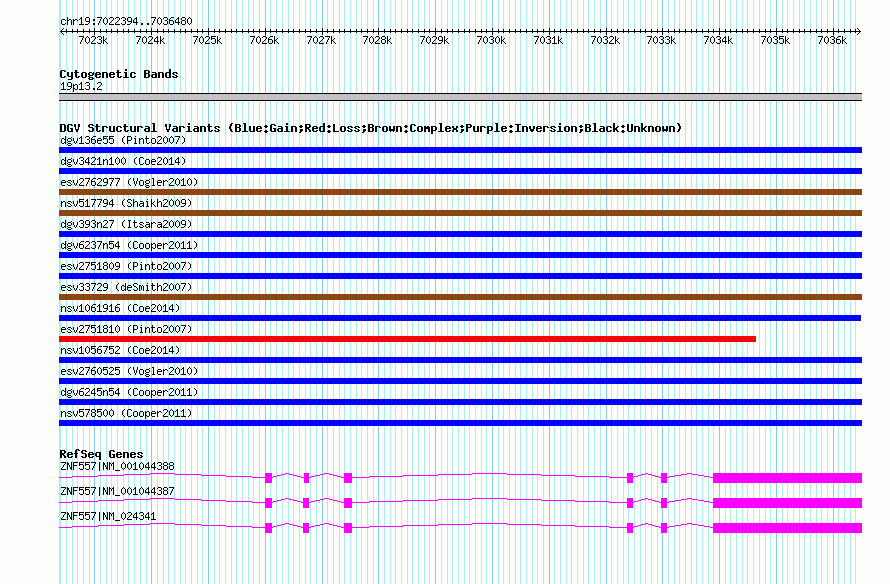Click the Cytogenetic Bands track title
This screenshot has height=584, width=890.
[x=119, y=74]
